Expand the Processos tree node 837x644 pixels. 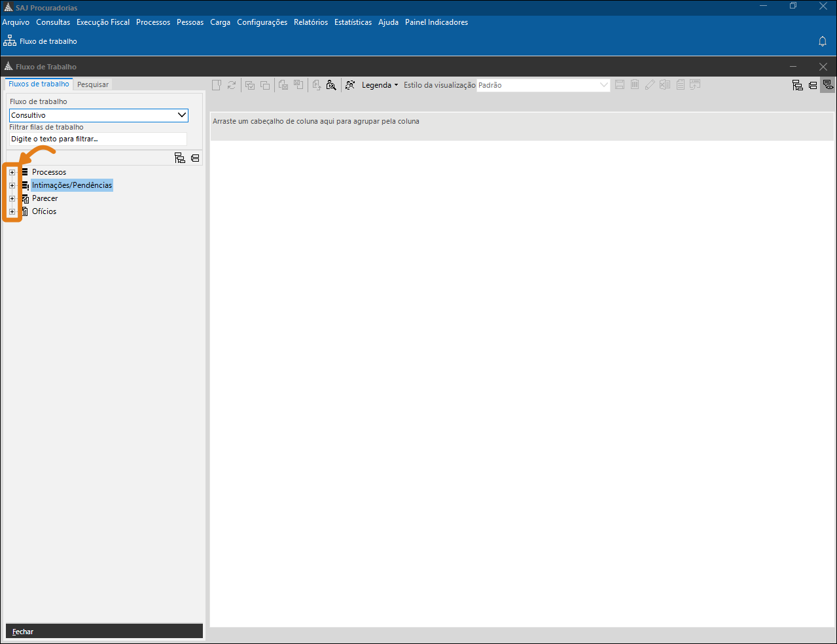tap(12, 172)
